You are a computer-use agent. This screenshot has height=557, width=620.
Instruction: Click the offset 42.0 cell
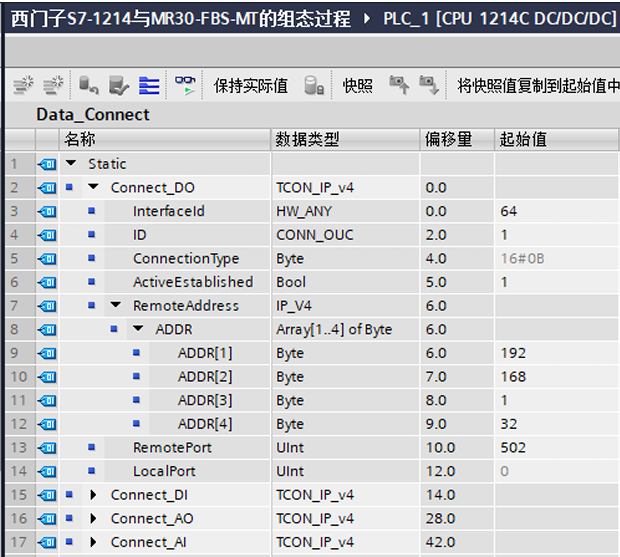point(457,542)
